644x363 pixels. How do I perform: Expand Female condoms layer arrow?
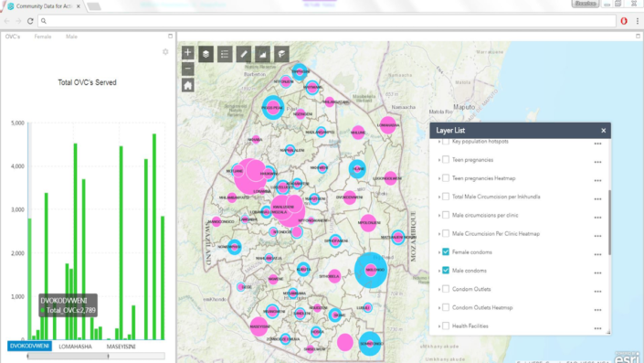point(439,252)
